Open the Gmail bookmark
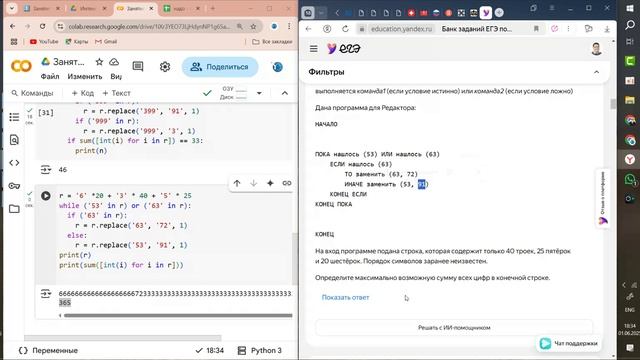This screenshot has height=360, width=640. pos(106,42)
